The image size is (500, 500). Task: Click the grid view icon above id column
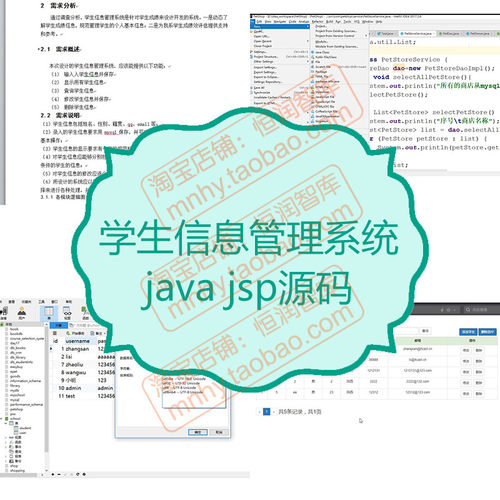55,333
